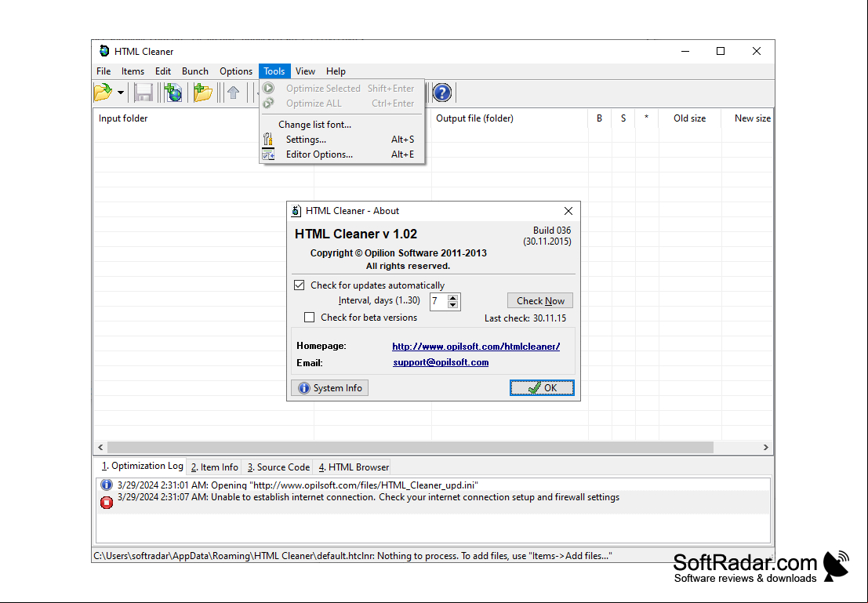Screen dimensions: 868x603
Task: Click the S column header
Action: tap(623, 118)
